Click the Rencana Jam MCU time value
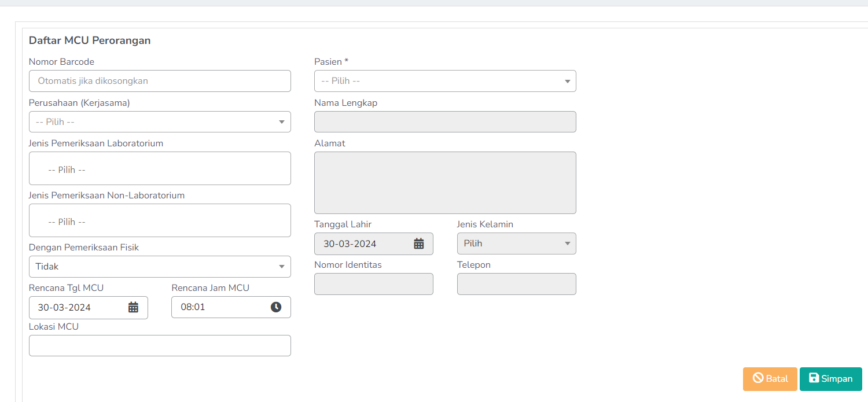Image resolution: width=868 pixels, height=402 pixels. click(x=193, y=307)
